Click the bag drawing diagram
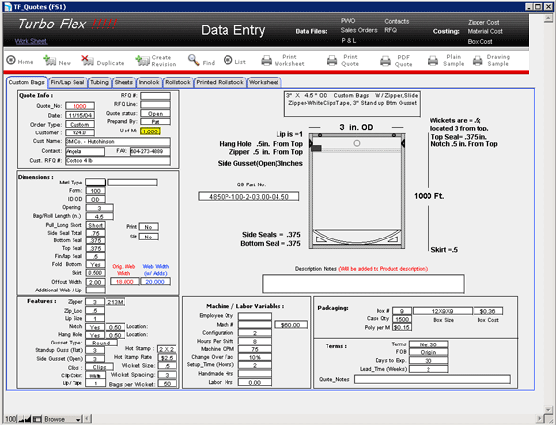 [357, 191]
